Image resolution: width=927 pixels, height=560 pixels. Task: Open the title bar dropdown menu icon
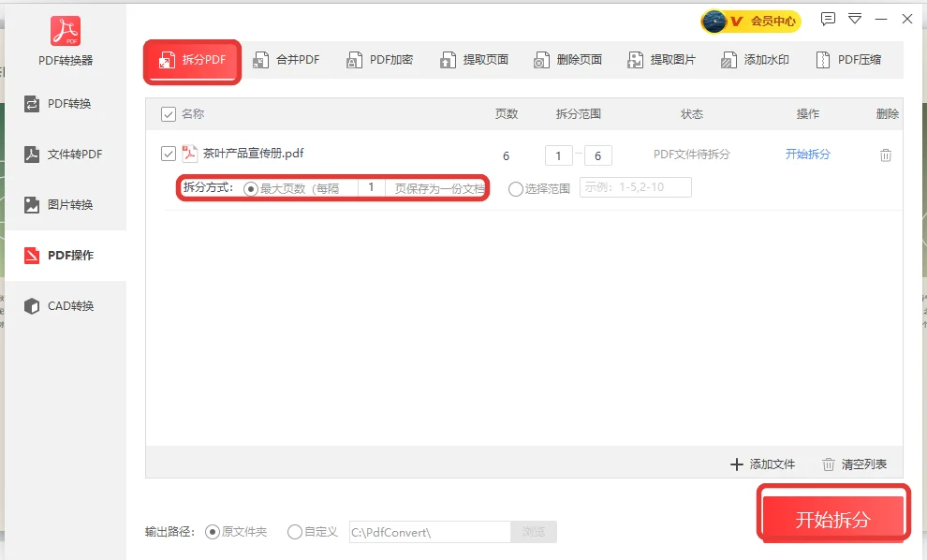[x=855, y=19]
